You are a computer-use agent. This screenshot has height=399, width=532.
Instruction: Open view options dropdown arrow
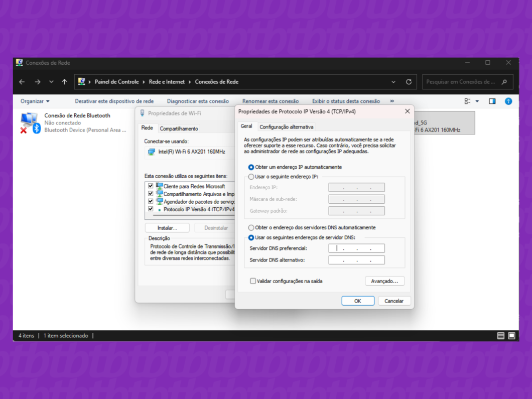pos(477,101)
